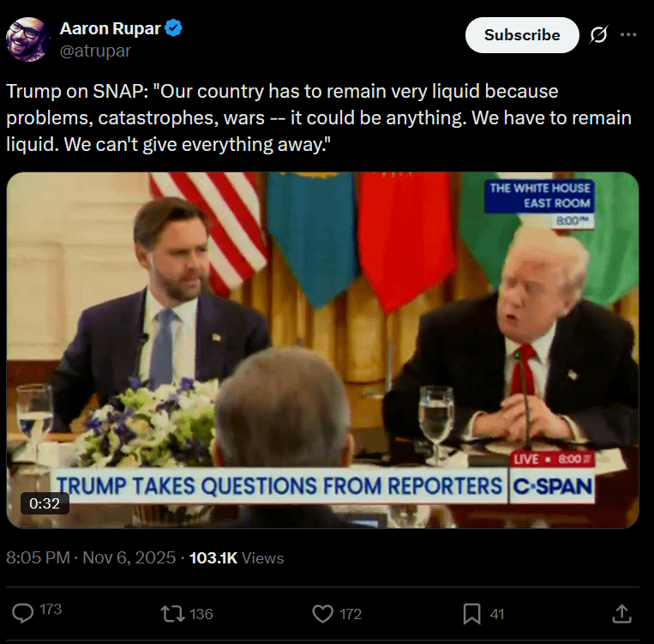The height and width of the screenshot is (644, 654).
Task: Click the reply comment icon
Action: (x=24, y=612)
